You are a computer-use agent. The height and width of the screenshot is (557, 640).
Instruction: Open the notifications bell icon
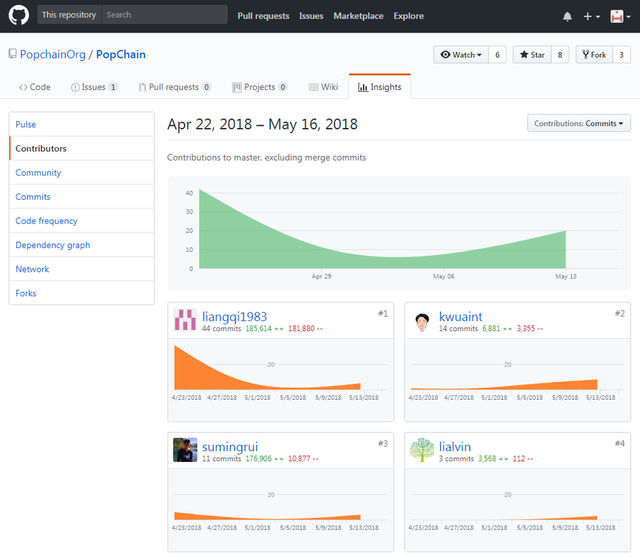point(567,16)
